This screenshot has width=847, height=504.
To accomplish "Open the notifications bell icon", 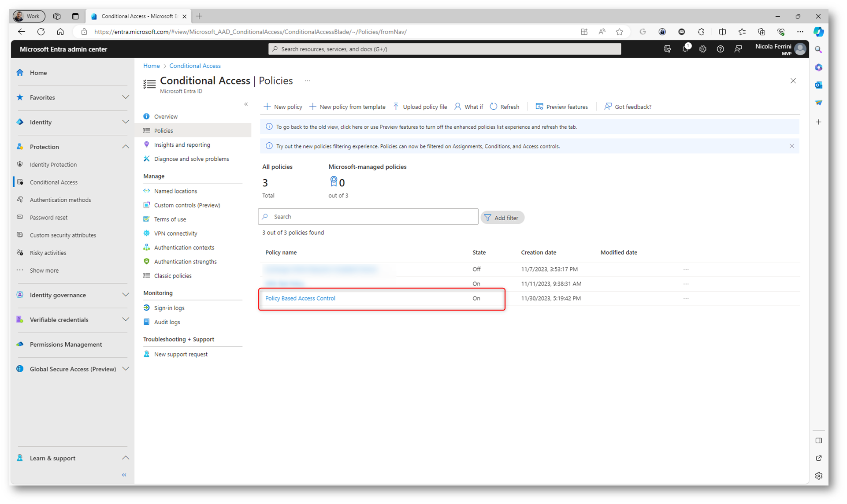I will coord(685,49).
